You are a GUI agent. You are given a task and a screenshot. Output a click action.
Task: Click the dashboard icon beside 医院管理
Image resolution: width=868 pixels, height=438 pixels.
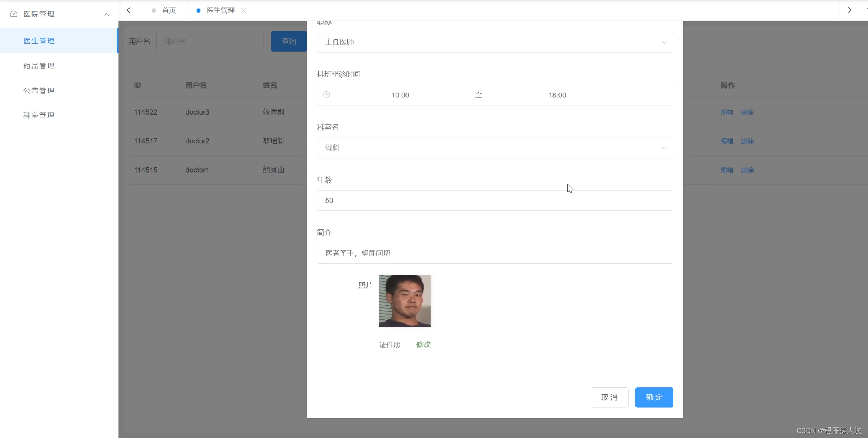pos(14,14)
